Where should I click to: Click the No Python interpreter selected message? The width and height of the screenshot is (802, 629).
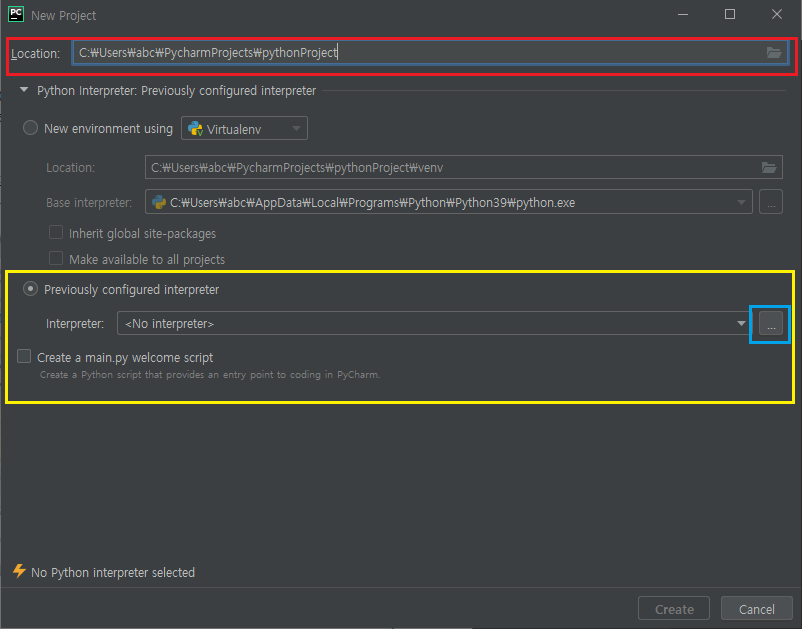113,572
